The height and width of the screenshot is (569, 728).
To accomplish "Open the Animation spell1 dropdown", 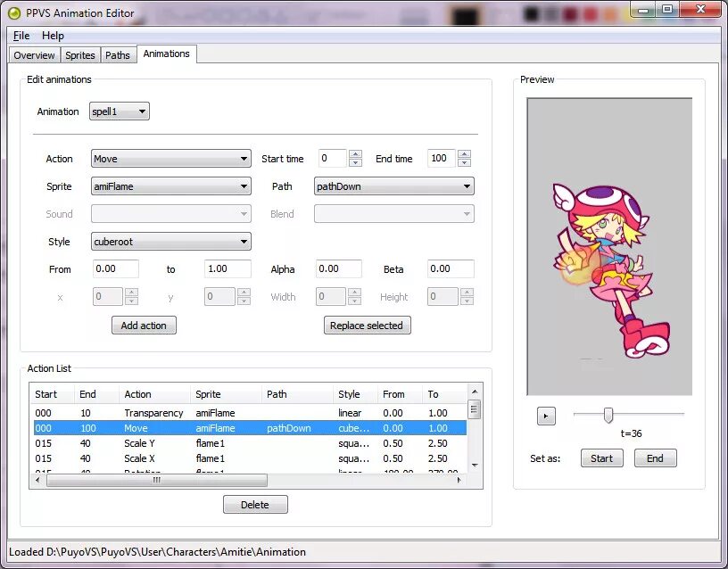I will tap(120, 111).
